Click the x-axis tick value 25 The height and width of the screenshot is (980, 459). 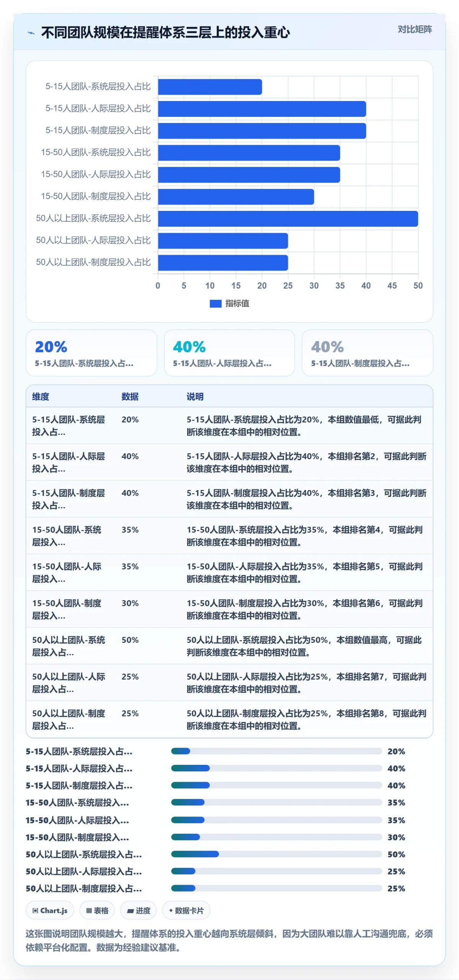[x=288, y=286]
